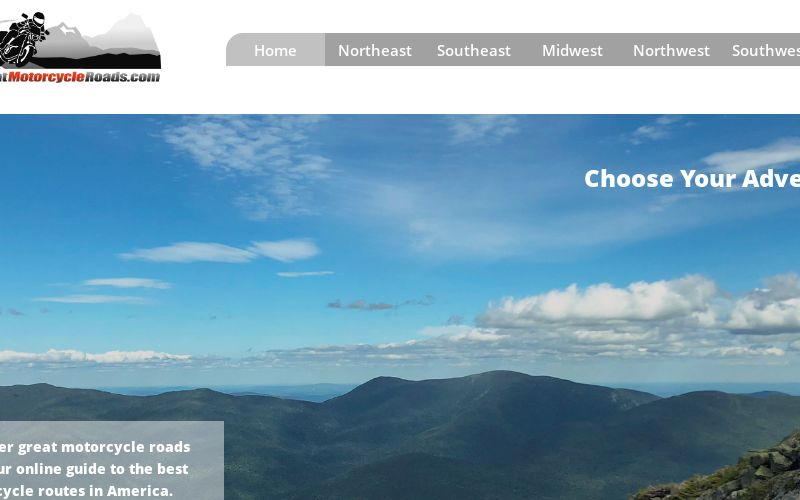The width and height of the screenshot is (800, 500).
Task: Open the Southwest region tab
Action: pos(765,50)
